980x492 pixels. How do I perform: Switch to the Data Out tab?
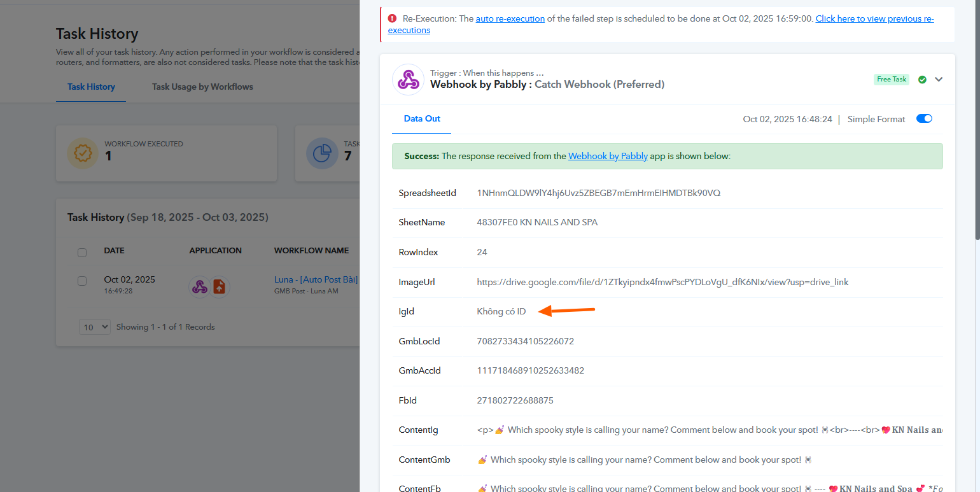(x=422, y=119)
